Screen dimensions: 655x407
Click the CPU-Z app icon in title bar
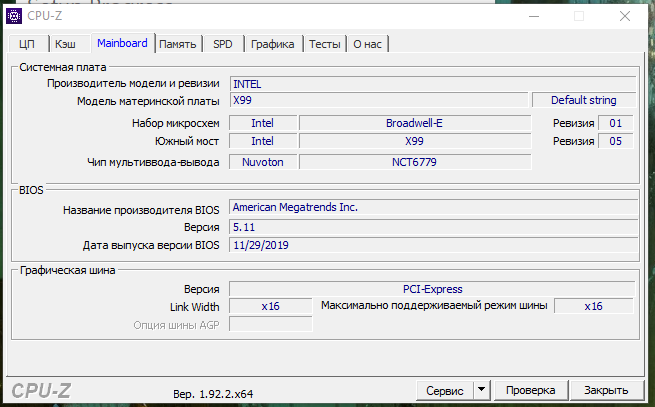[x=14, y=16]
